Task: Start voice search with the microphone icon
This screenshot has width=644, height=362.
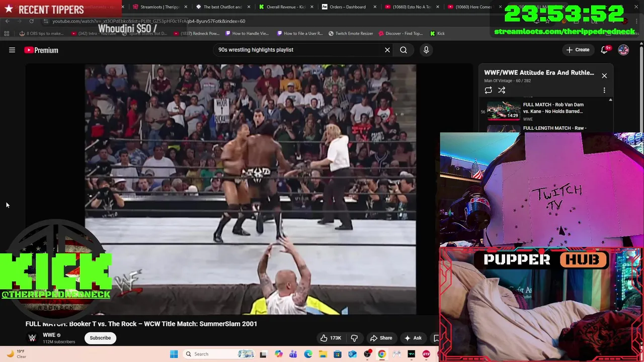Action: point(426,50)
